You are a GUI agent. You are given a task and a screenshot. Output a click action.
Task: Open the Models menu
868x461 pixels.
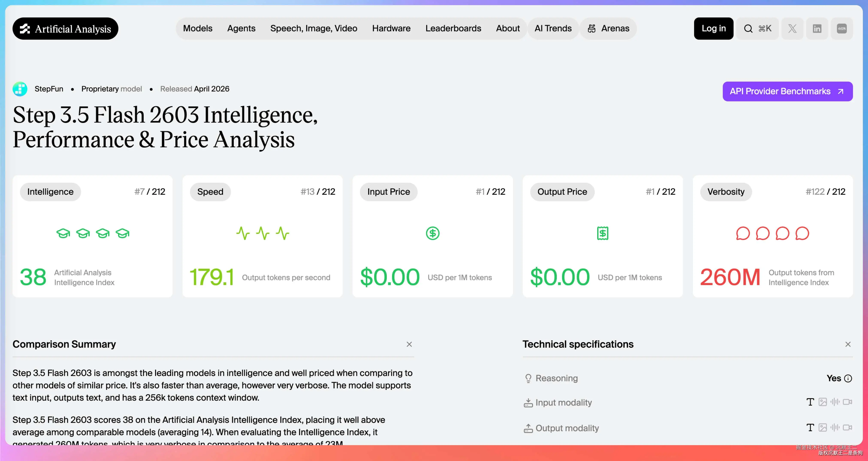pos(198,29)
